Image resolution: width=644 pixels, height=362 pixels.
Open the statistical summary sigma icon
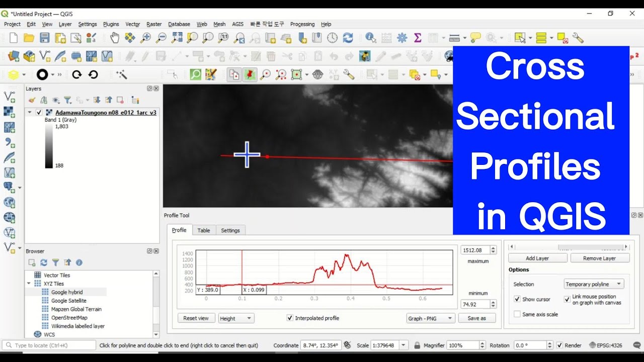coord(417,38)
